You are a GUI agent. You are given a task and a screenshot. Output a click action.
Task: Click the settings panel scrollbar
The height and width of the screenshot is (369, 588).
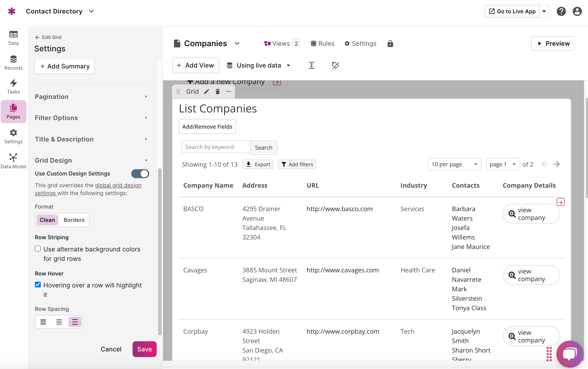160,251
